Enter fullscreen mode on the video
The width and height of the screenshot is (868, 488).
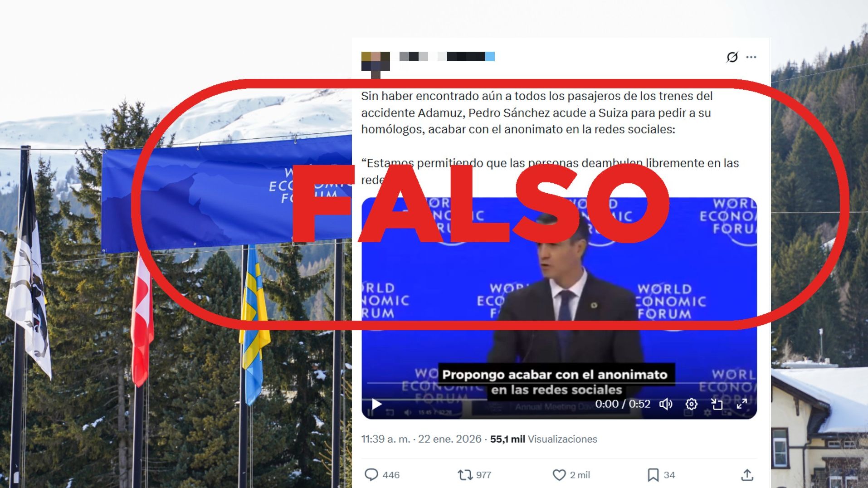click(742, 404)
